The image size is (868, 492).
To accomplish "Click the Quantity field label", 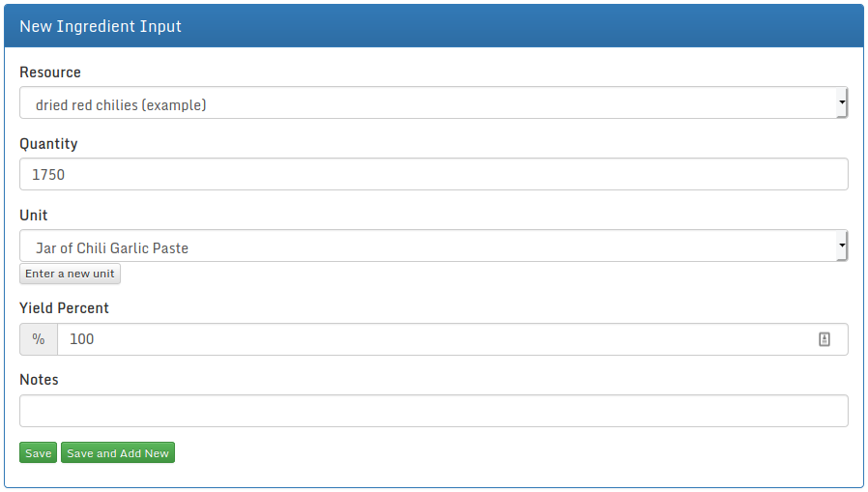I will tap(48, 144).
